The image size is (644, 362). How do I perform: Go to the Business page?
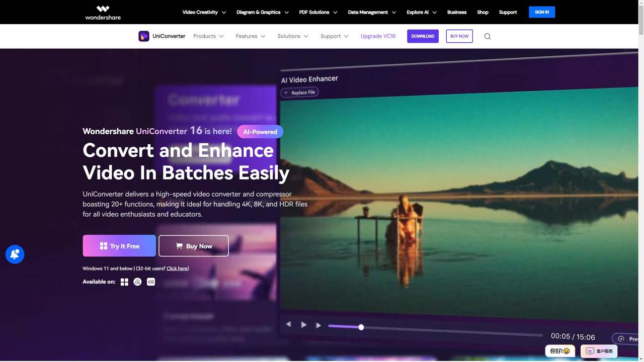pos(457,12)
